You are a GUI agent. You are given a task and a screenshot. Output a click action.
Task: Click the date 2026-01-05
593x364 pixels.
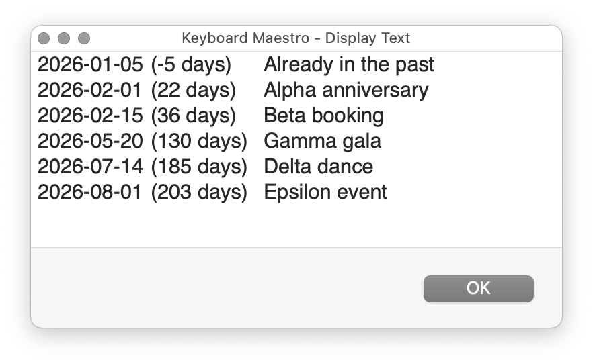(x=90, y=65)
